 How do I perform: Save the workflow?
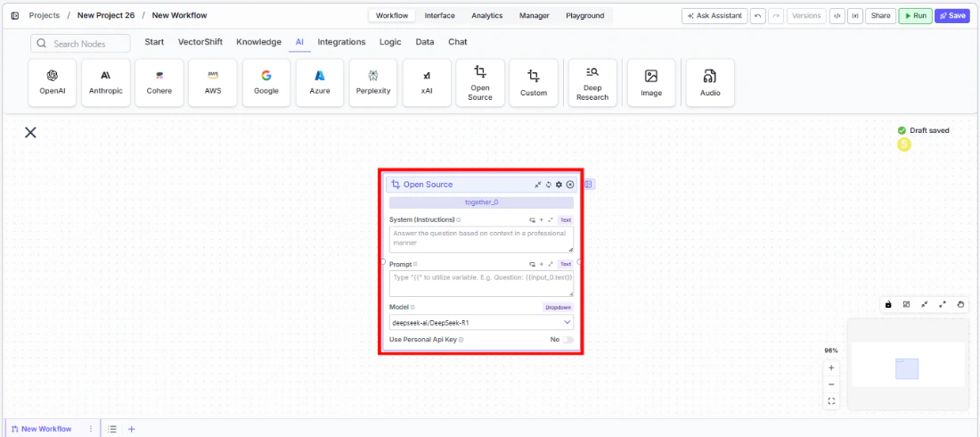click(x=951, y=16)
